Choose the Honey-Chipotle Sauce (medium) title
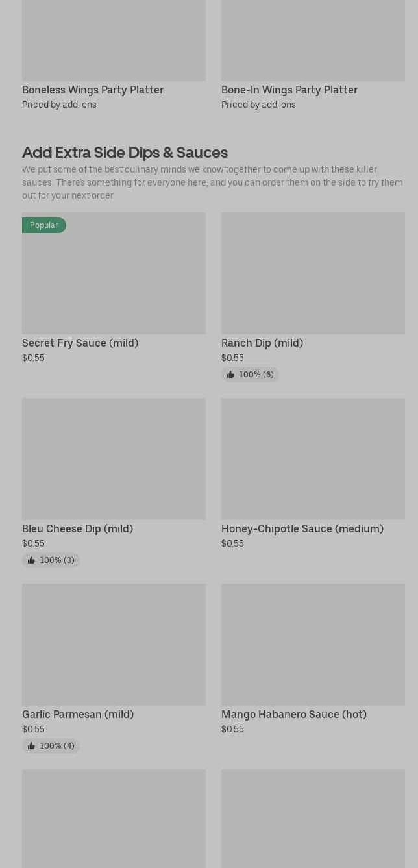Screen dimensions: 418x868 point(302,528)
